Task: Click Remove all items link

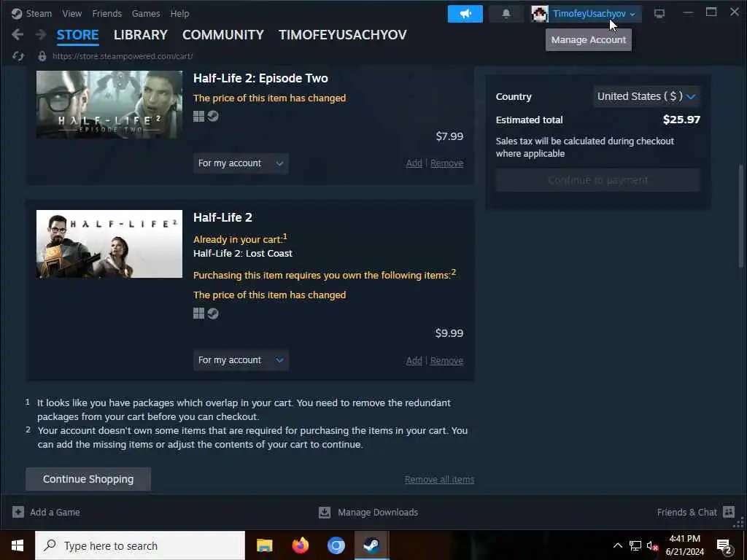Action: [439, 480]
